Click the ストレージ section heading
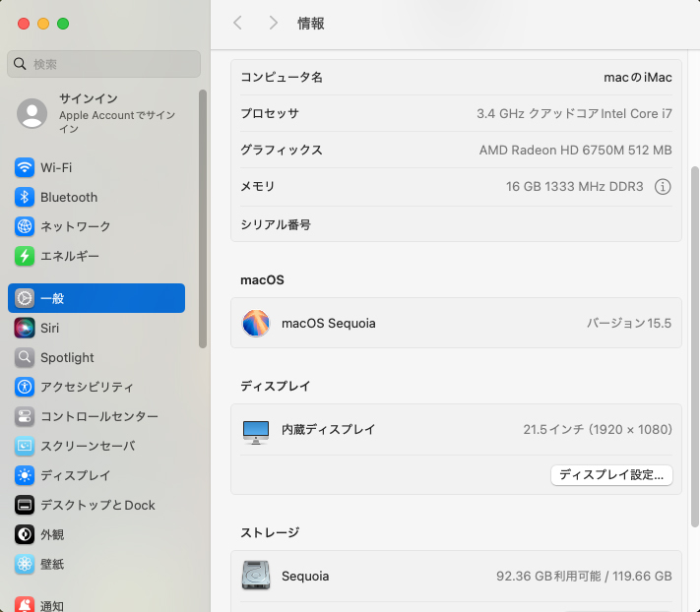This screenshot has height=612, width=700. (x=270, y=532)
